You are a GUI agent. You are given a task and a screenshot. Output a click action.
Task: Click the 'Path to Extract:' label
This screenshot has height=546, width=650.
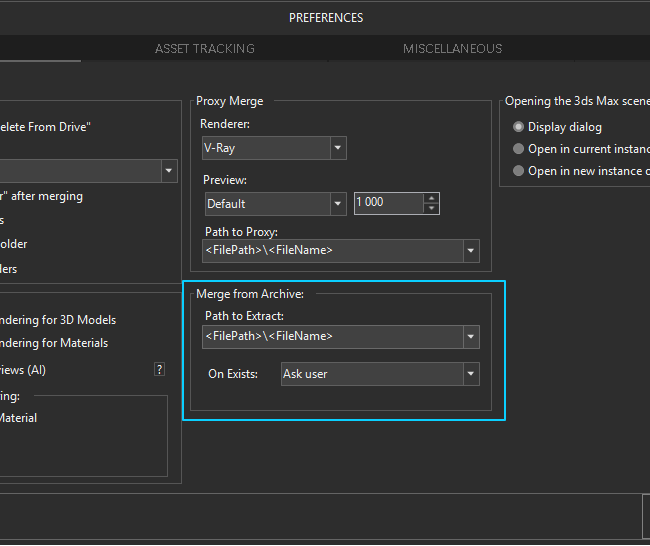[244, 316]
